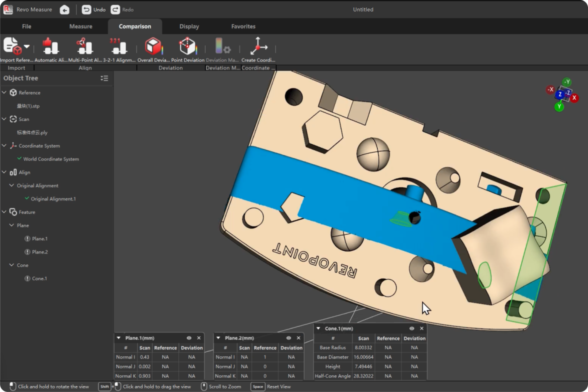
Task: Select World Coordinate System item
Action: 51,159
